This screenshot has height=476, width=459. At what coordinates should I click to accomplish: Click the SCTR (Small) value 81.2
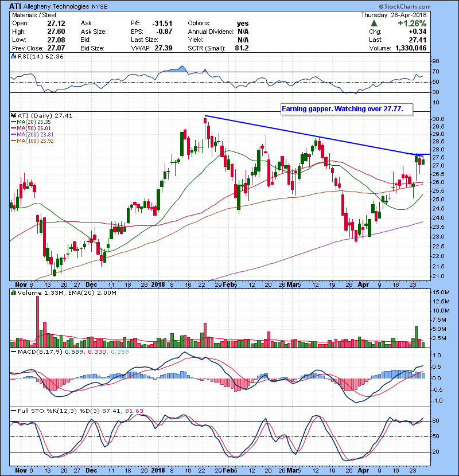click(x=242, y=48)
